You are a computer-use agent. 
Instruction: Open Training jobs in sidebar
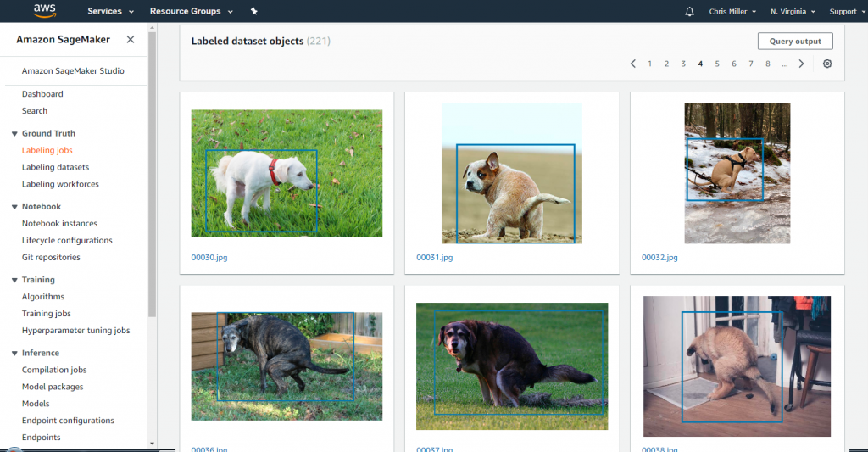[47, 314]
